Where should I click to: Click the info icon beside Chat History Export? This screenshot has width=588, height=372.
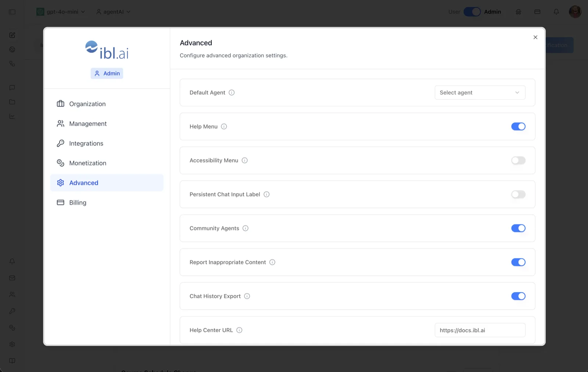247,296
